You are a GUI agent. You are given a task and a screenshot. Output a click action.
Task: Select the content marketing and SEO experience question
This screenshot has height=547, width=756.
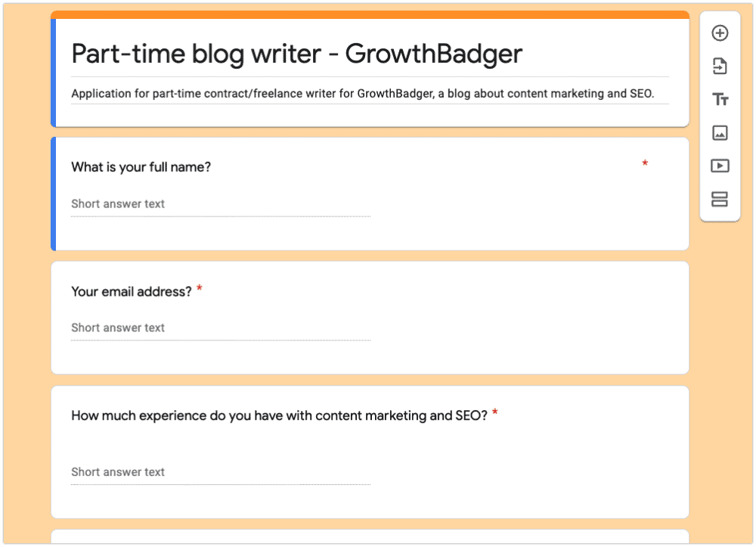[x=279, y=415]
